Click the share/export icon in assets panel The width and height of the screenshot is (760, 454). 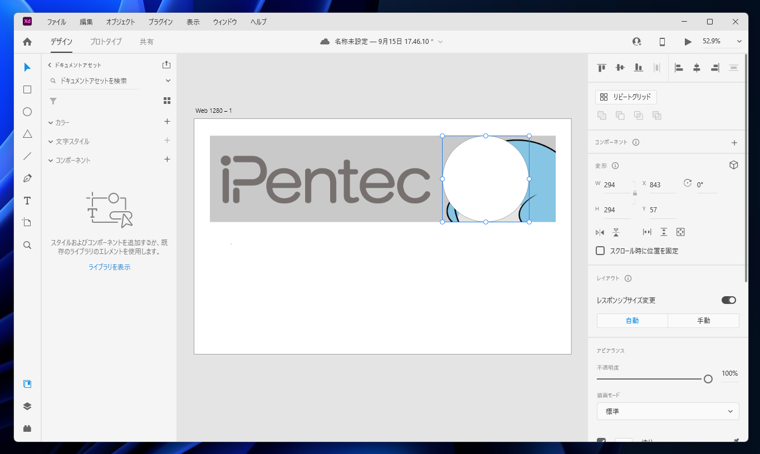pyautogui.click(x=166, y=64)
